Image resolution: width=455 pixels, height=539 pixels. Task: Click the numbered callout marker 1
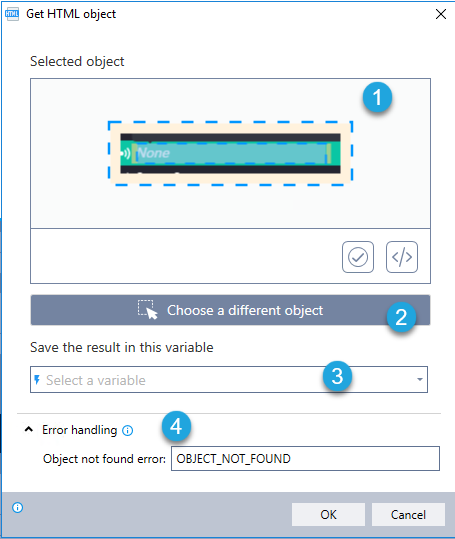click(377, 97)
